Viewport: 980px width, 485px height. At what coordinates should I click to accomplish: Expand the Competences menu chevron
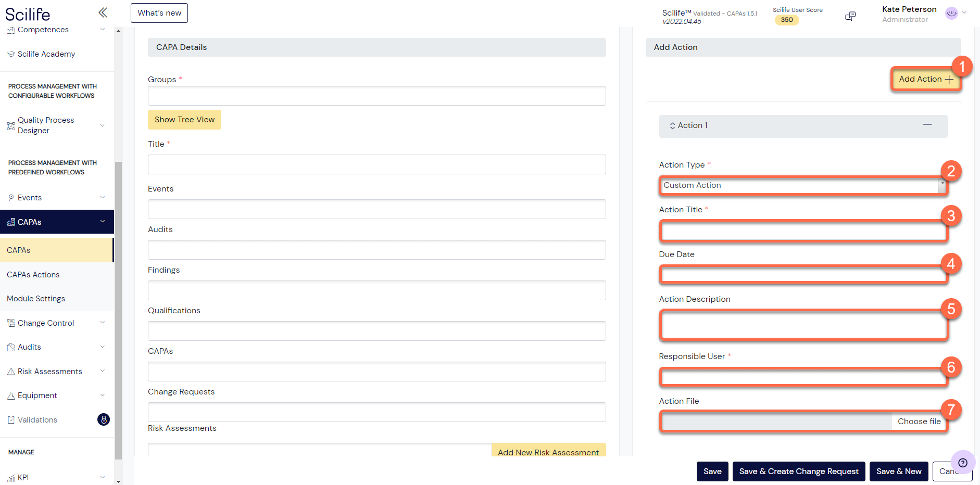click(x=103, y=30)
